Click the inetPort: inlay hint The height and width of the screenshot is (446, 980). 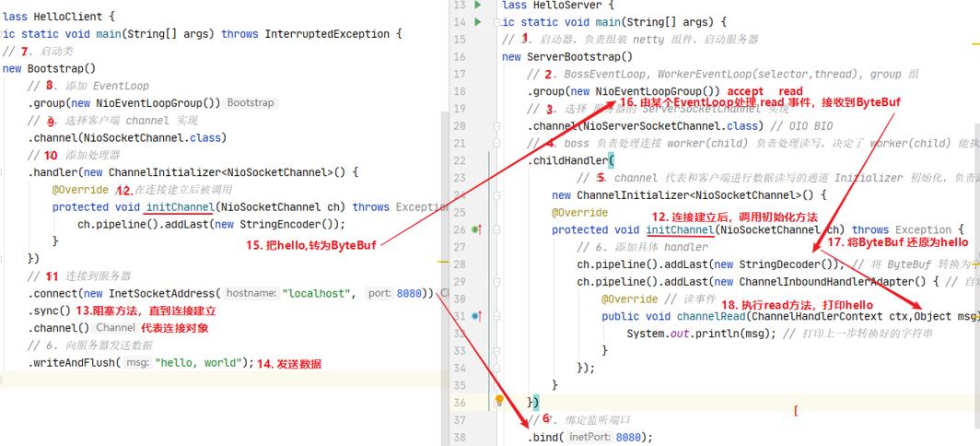click(x=589, y=437)
